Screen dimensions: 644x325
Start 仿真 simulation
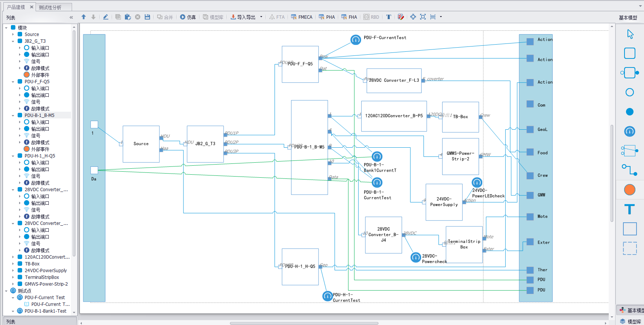(188, 17)
